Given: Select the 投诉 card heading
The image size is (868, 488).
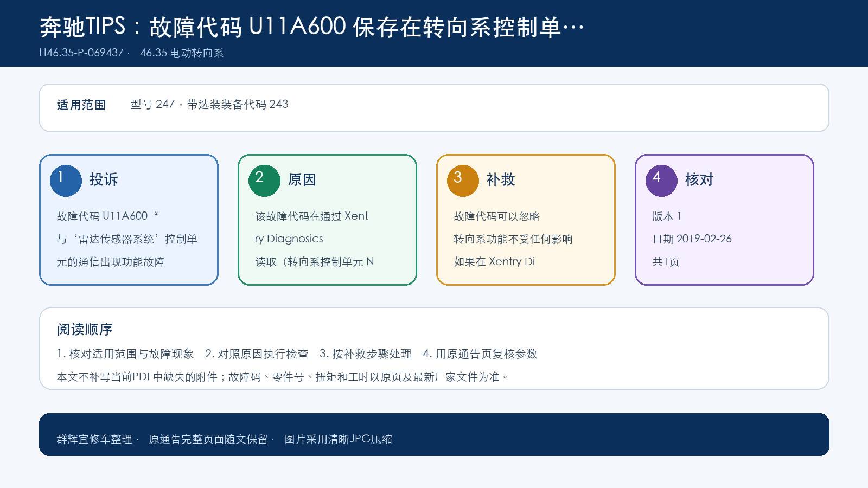Looking at the screenshot, I should [104, 179].
